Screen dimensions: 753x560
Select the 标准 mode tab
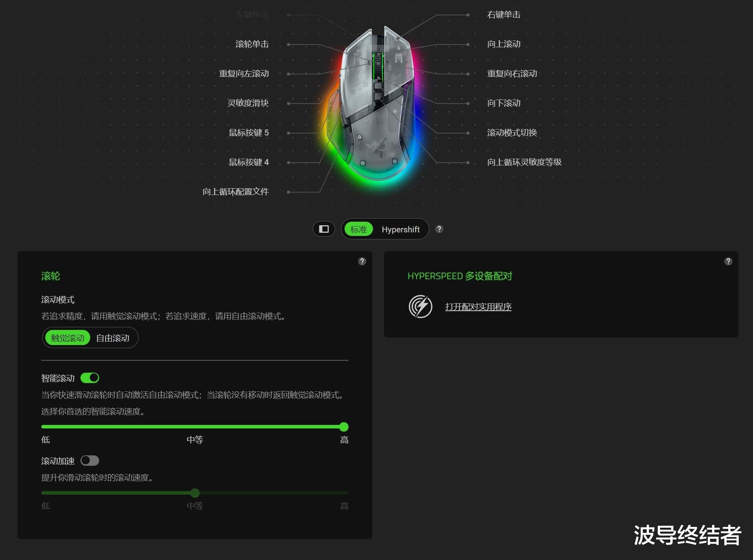(358, 229)
